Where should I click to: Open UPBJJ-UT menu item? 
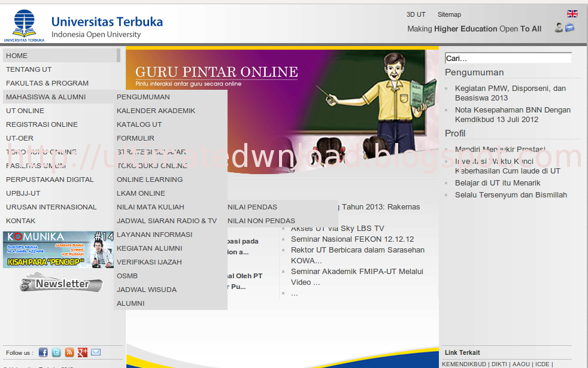(23, 193)
